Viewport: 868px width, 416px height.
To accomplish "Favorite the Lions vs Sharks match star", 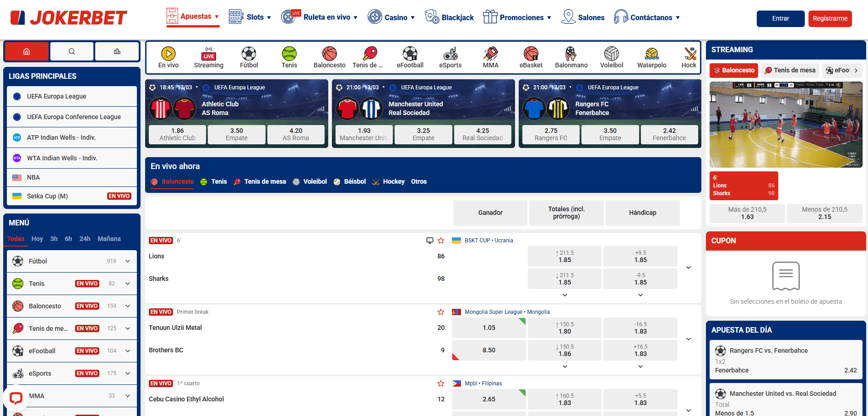I will 441,241.
